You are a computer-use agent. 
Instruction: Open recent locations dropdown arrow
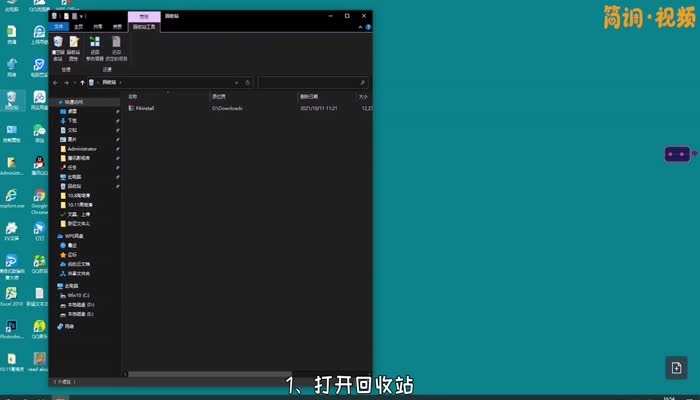pyautogui.click(x=74, y=82)
